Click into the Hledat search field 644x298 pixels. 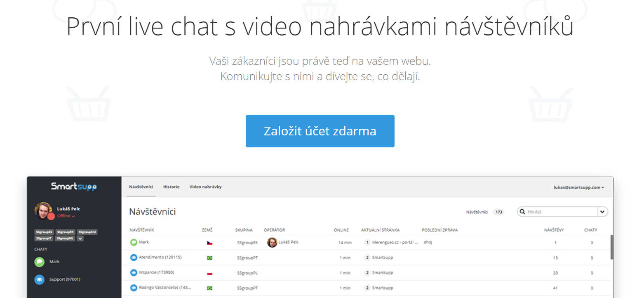[557, 212]
